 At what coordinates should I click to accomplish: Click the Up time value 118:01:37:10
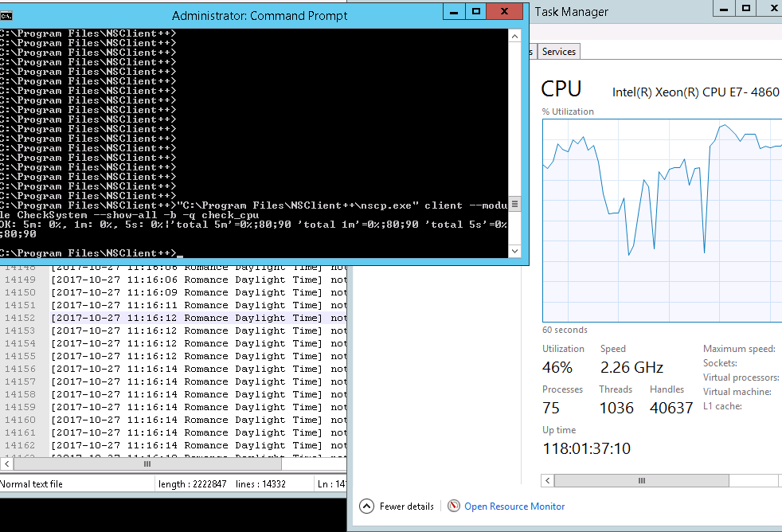[x=586, y=448]
